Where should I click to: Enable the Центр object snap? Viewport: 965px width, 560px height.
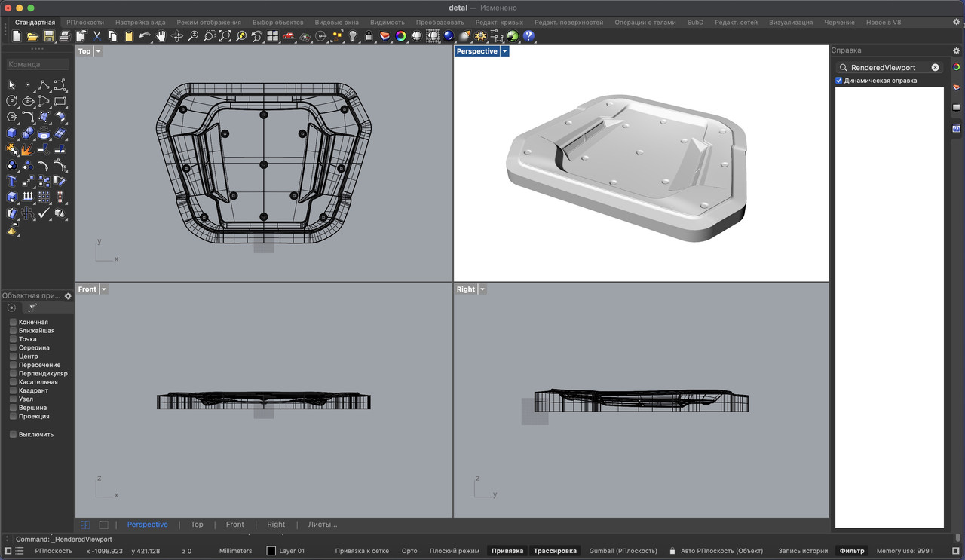click(13, 357)
